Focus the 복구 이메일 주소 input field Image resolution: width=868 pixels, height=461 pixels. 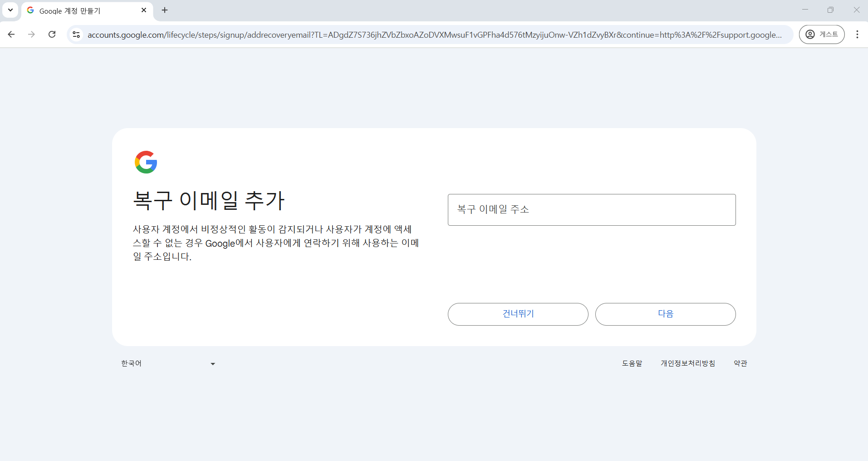pos(592,210)
